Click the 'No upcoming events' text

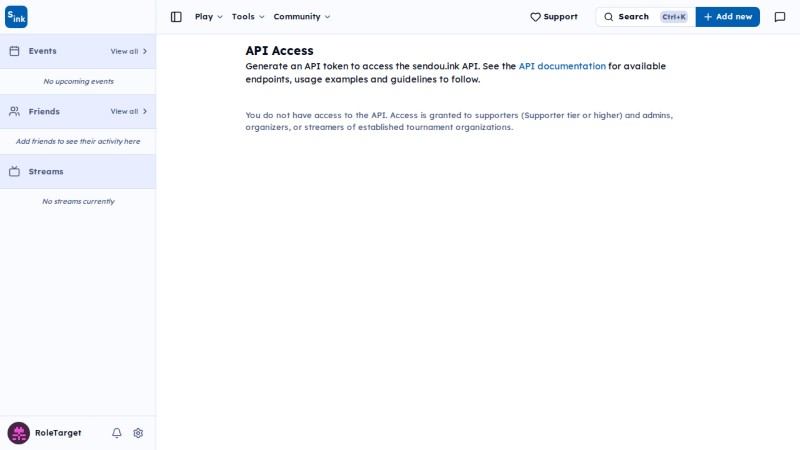point(78,81)
